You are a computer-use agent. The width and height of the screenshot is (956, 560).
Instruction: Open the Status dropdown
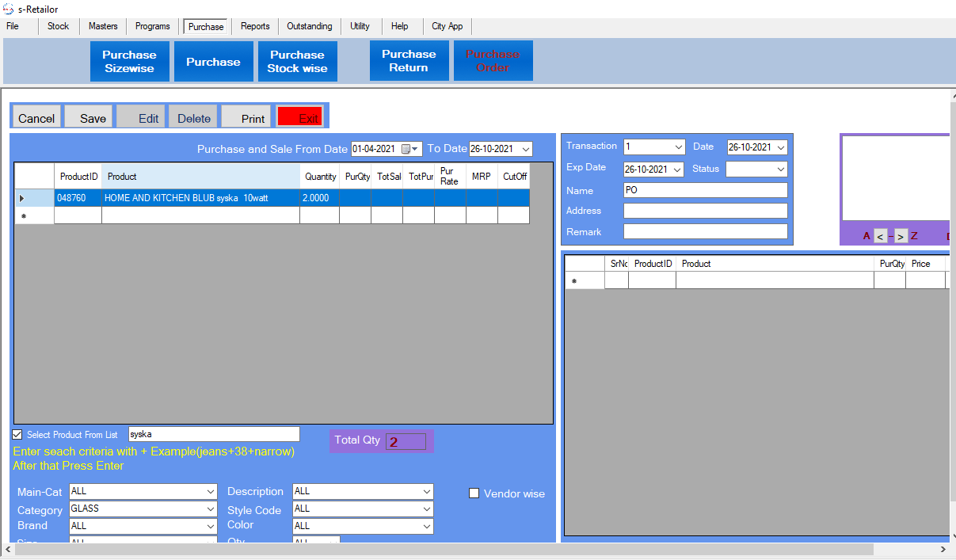[x=780, y=169]
